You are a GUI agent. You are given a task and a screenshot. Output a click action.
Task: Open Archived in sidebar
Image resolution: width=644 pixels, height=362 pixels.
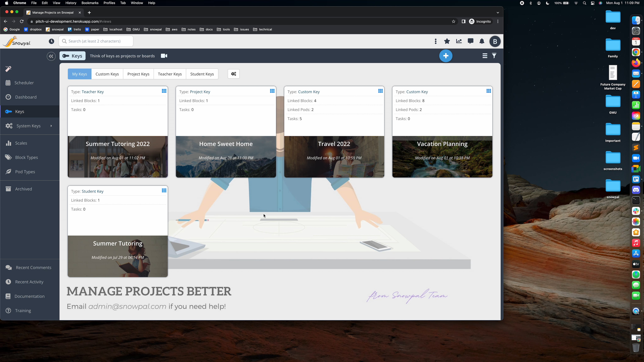pyautogui.click(x=30, y=189)
